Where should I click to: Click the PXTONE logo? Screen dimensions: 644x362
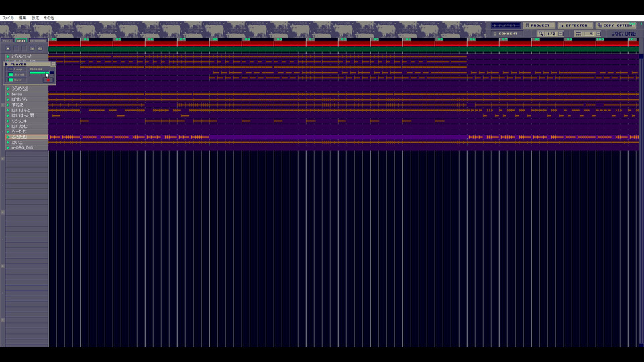pyautogui.click(x=624, y=34)
